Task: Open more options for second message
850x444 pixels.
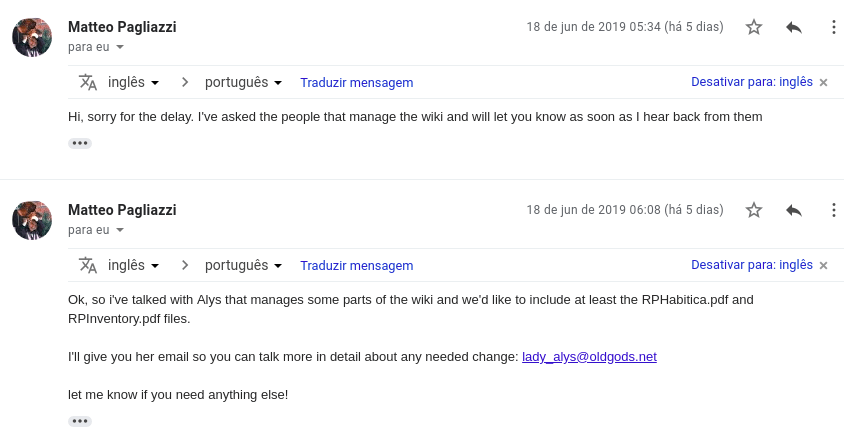Action: (x=834, y=210)
